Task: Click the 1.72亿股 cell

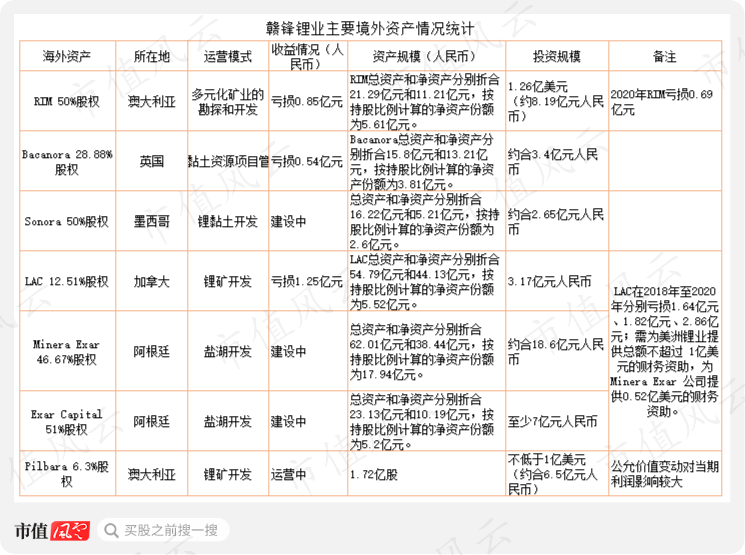Action: pyautogui.click(x=426, y=474)
